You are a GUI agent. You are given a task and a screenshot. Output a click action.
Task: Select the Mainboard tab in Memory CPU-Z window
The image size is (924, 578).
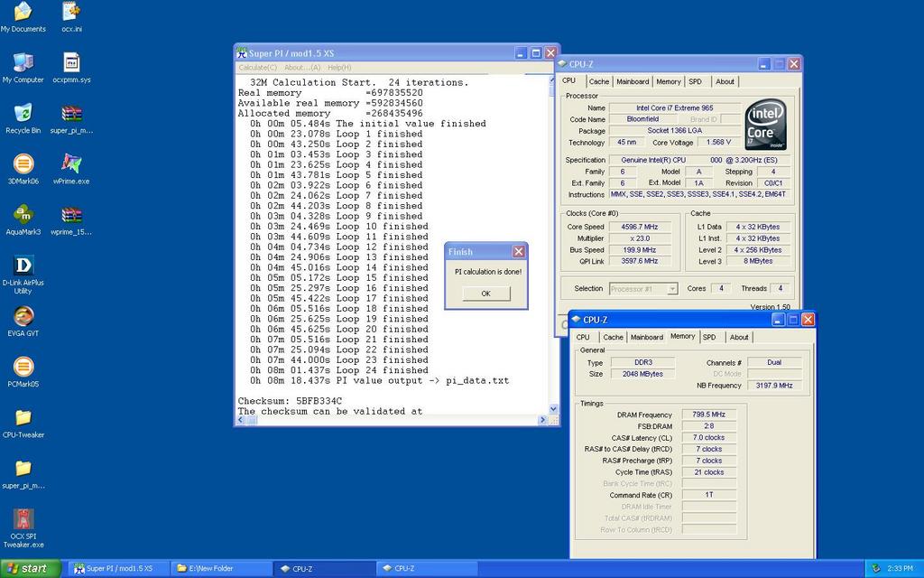tap(647, 338)
